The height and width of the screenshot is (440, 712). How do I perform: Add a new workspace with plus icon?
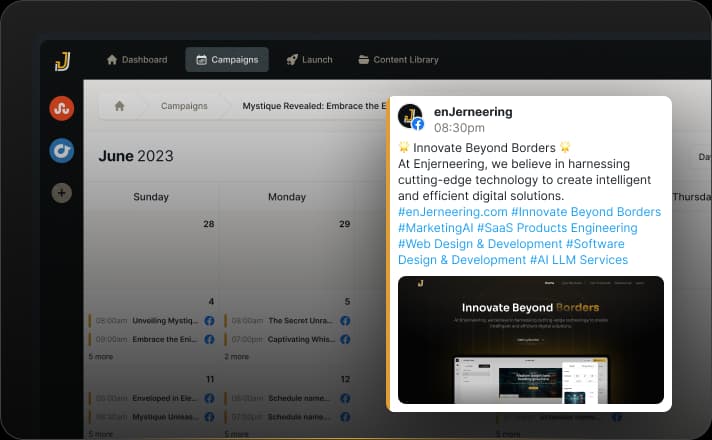click(x=62, y=193)
